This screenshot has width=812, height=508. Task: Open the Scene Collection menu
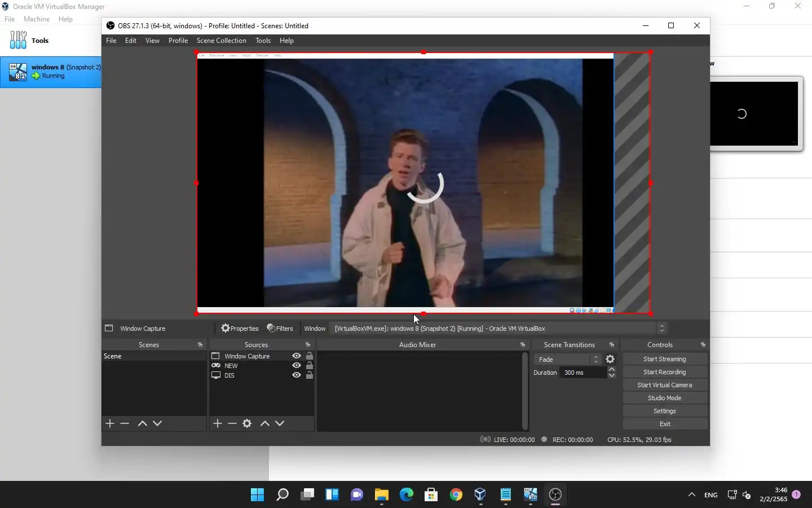point(222,41)
